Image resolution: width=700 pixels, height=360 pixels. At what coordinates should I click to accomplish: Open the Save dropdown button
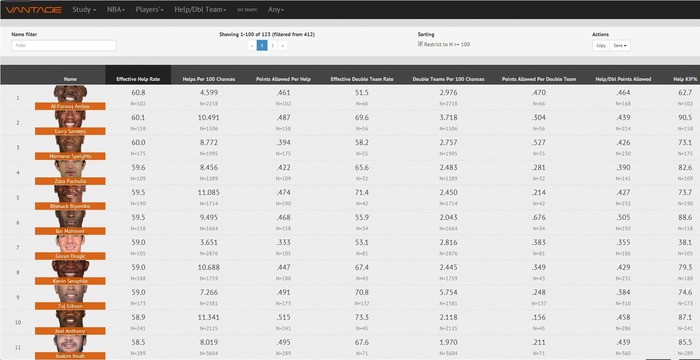[620, 46]
